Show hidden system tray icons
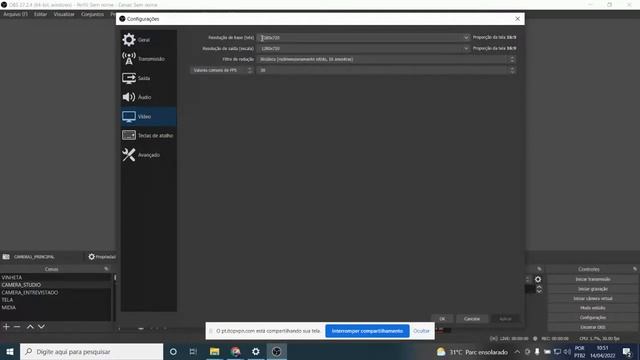 [517, 352]
